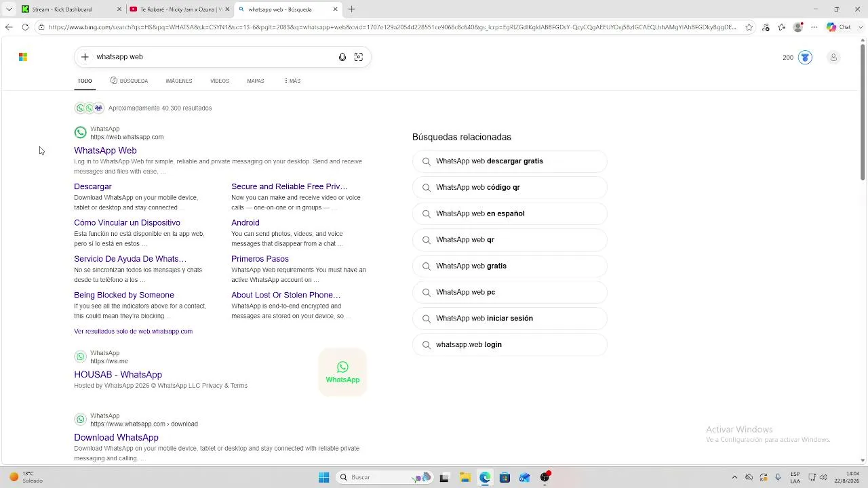Open the Primeros Pasos sublink
The image size is (868, 488).
pos(260,259)
